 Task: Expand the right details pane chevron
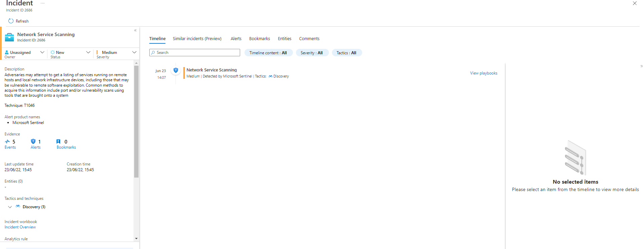click(x=641, y=66)
